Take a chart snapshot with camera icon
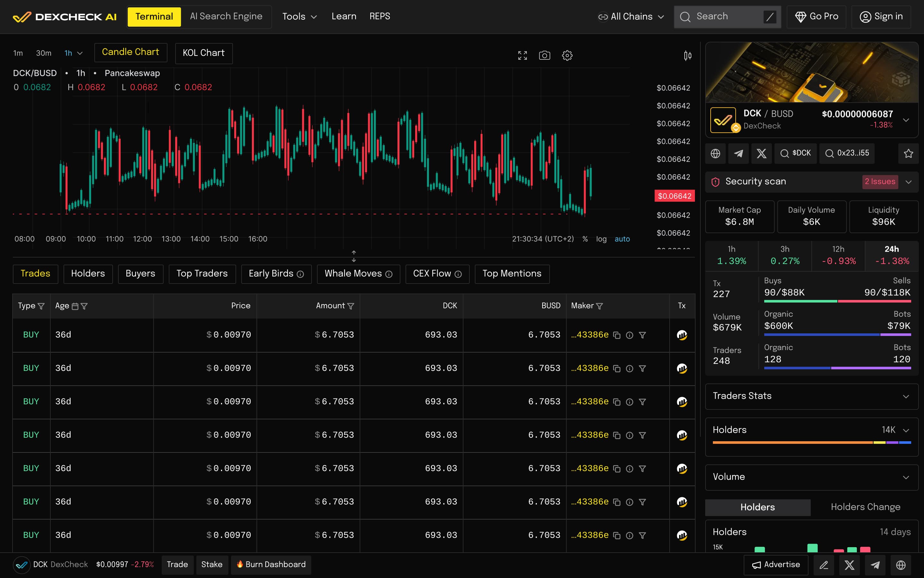 544,56
